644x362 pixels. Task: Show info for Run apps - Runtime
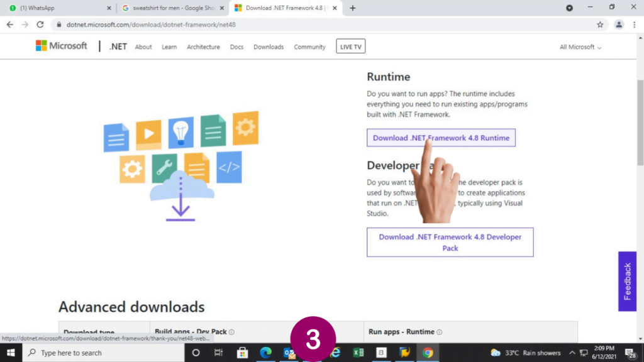440,332
